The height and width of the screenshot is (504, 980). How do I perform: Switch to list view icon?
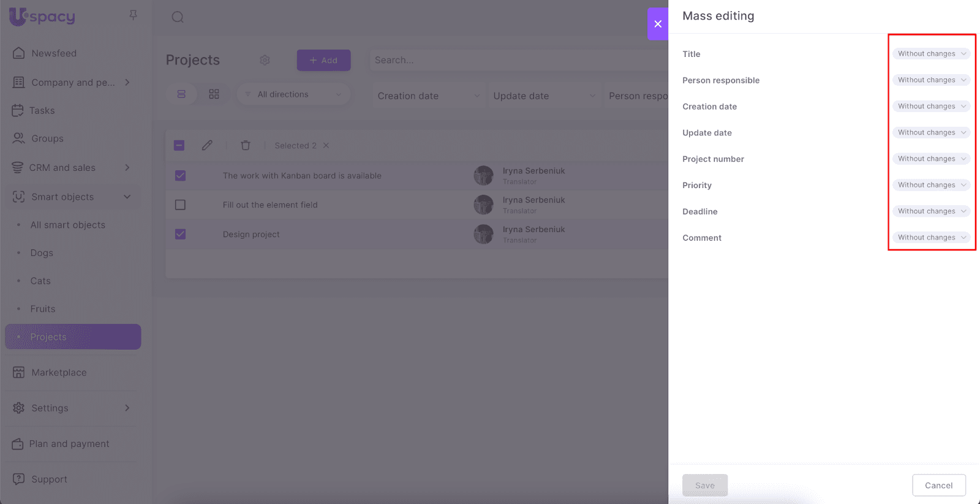pos(181,94)
